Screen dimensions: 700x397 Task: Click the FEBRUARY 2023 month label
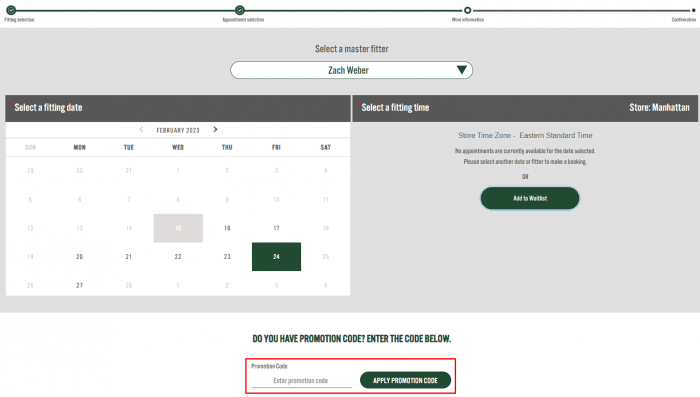point(178,130)
